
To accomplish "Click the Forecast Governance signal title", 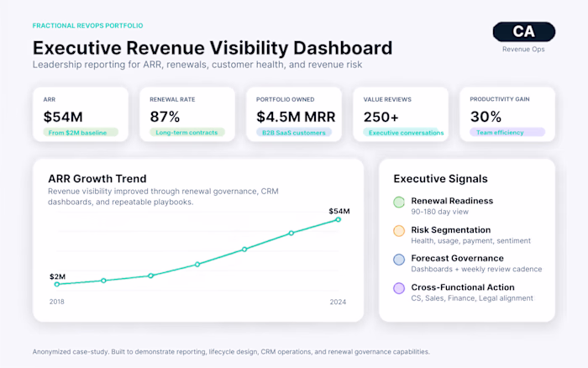I will pyautogui.click(x=457, y=258).
